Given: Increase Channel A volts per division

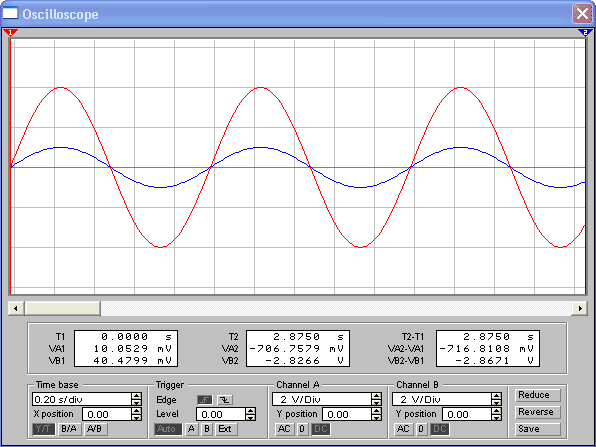Looking at the screenshot, I should 376,396.
